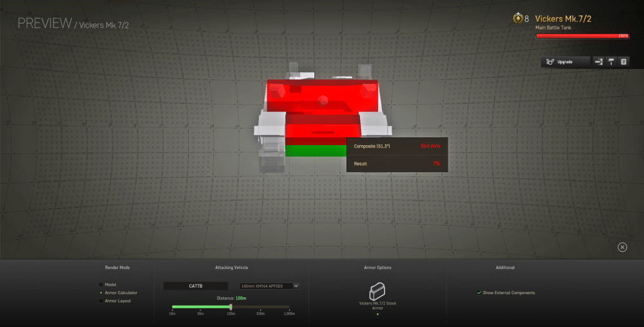Open the Upgrade vehicle menu
Image resolution: width=644 pixels, height=327 pixels.
[565, 62]
